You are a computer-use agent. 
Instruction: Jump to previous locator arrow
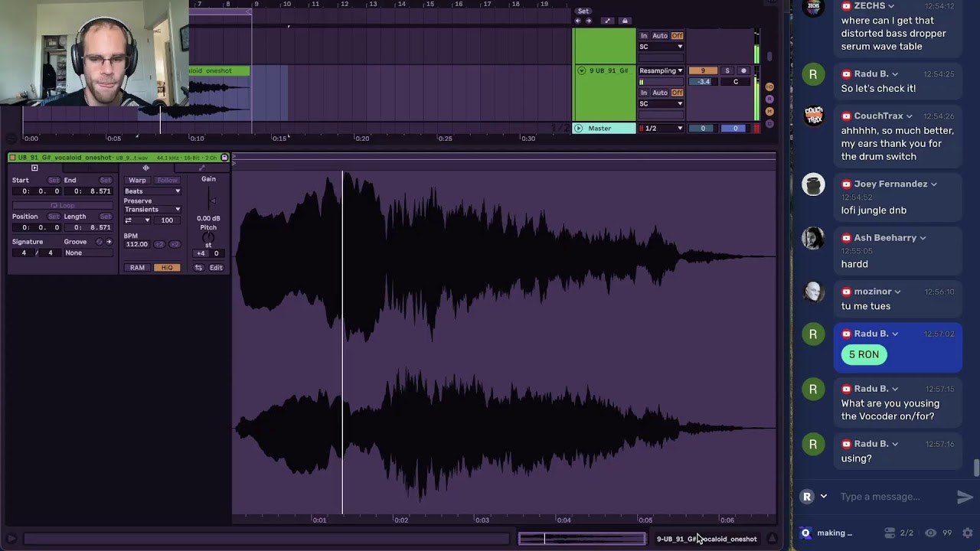(578, 21)
